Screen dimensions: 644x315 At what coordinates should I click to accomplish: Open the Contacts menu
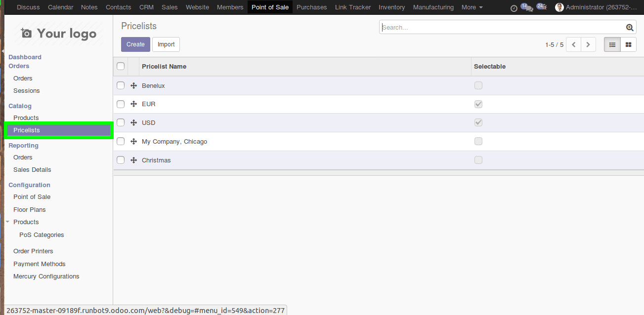[x=119, y=7]
